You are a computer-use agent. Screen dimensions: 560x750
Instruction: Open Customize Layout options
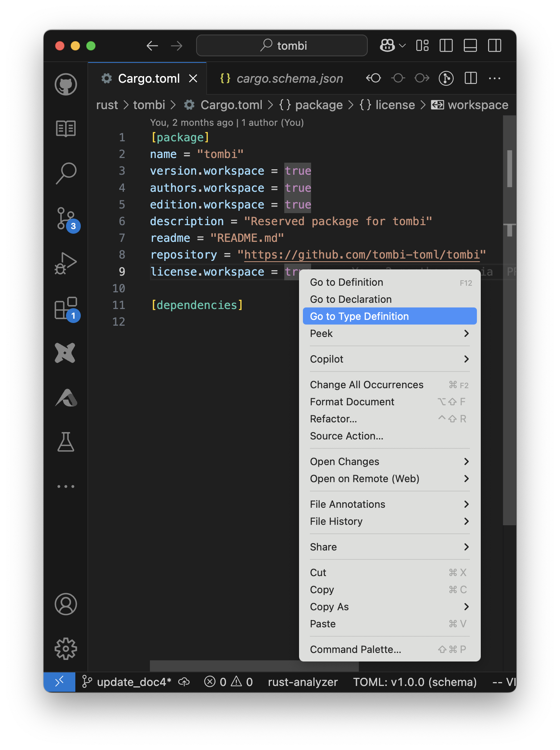(422, 45)
